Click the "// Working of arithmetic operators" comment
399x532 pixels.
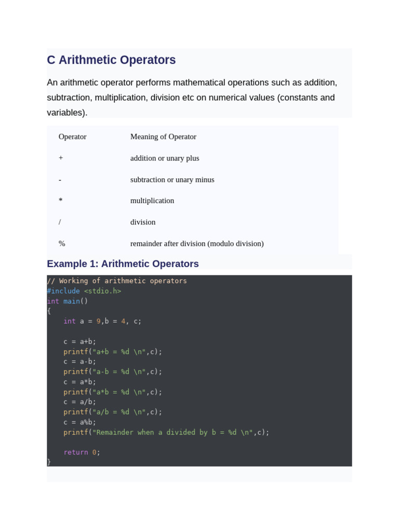pos(117,281)
